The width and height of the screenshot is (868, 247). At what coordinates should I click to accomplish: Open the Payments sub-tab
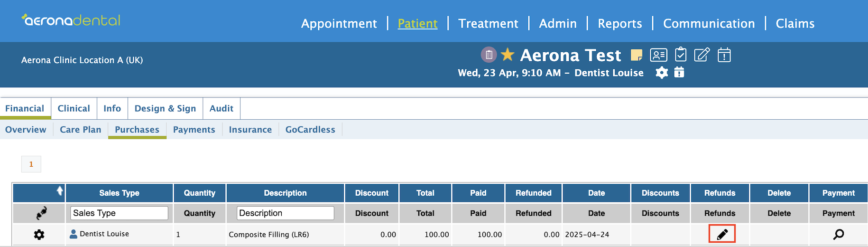[x=194, y=130]
